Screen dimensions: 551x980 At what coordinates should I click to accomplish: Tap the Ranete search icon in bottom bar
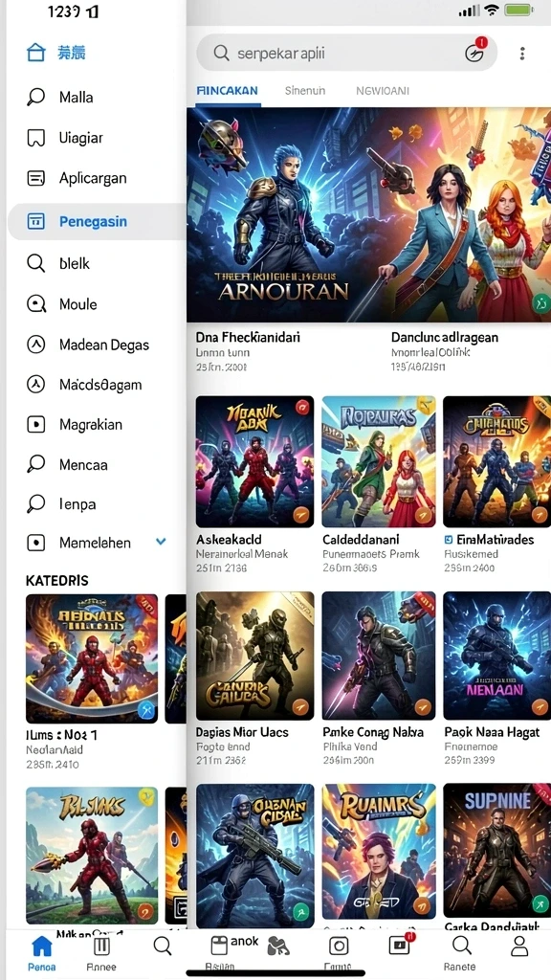(x=462, y=946)
